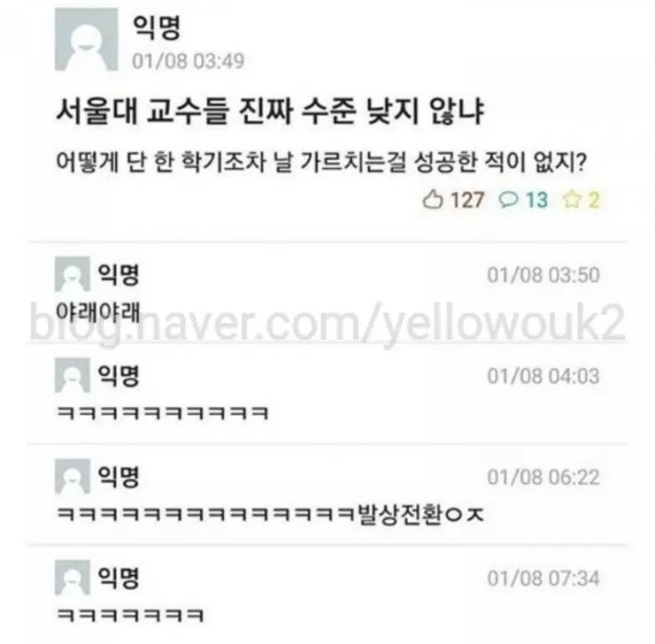Click the comment containing 발상전환ㅇㅈ

coord(270,514)
